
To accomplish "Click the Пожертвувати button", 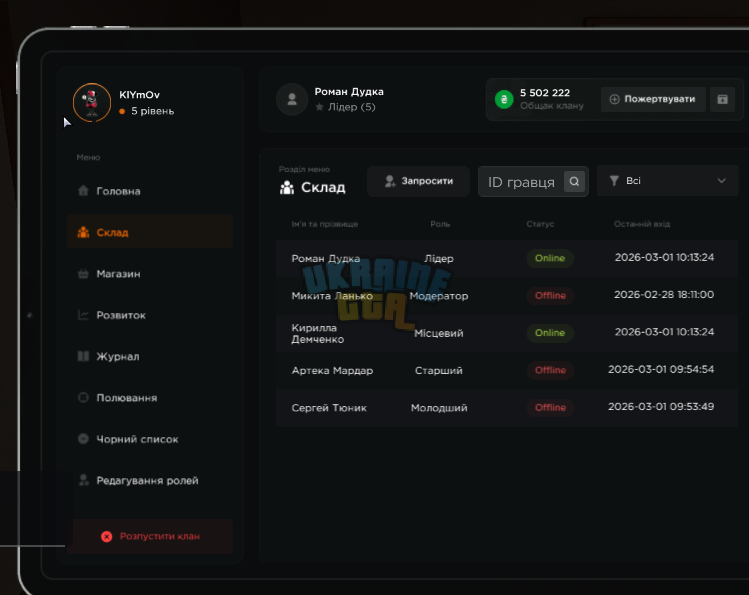I will 653,99.
